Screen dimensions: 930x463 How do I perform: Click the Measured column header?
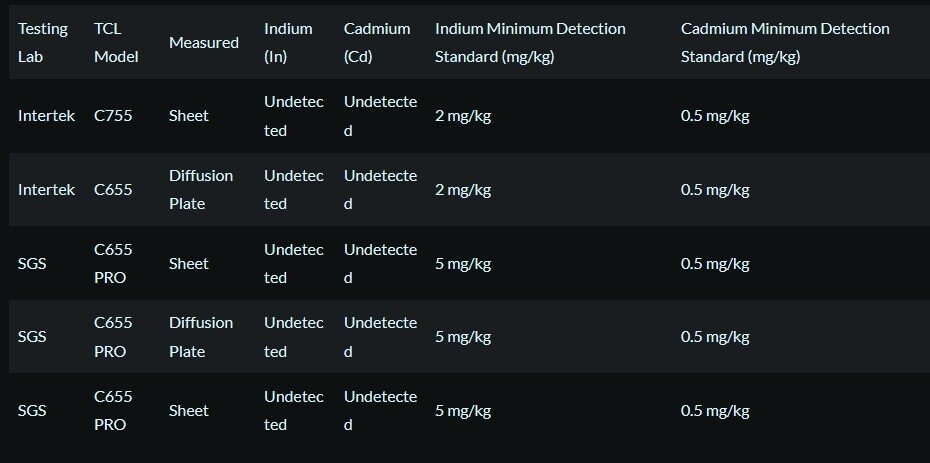(x=204, y=43)
